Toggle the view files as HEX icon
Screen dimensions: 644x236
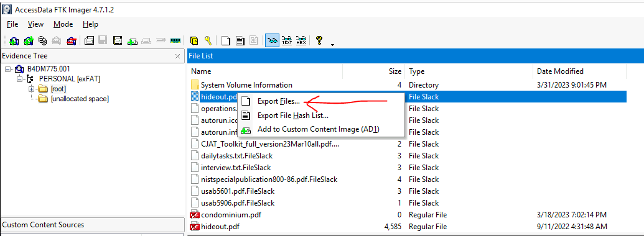click(x=301, y=40)
